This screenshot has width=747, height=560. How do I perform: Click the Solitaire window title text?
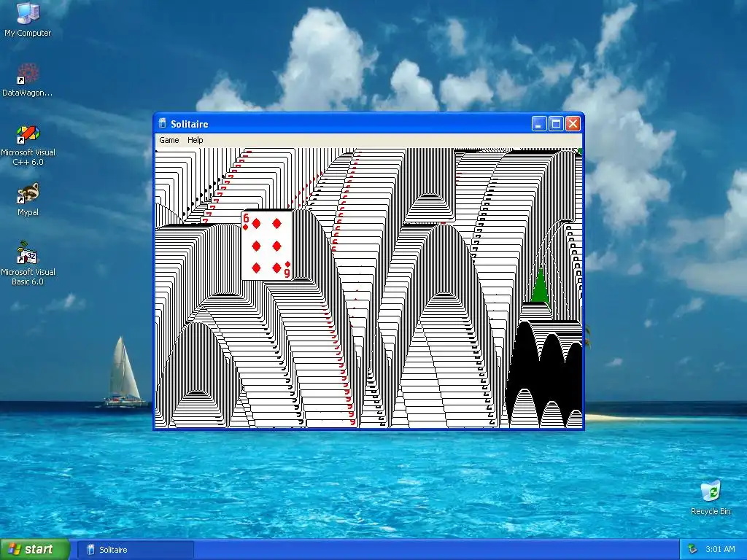(x=190, y=124)
